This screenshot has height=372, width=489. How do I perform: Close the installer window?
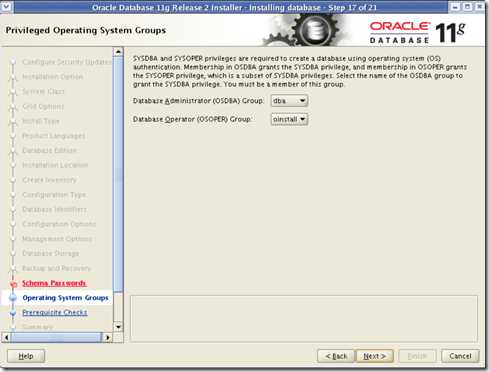[x=479, y=6]
